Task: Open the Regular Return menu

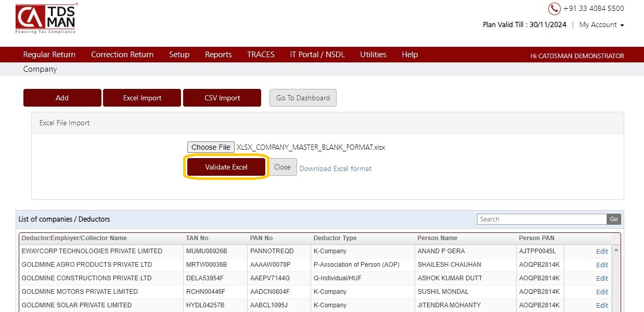Action: pyautogui.click(x=49, y=55)
